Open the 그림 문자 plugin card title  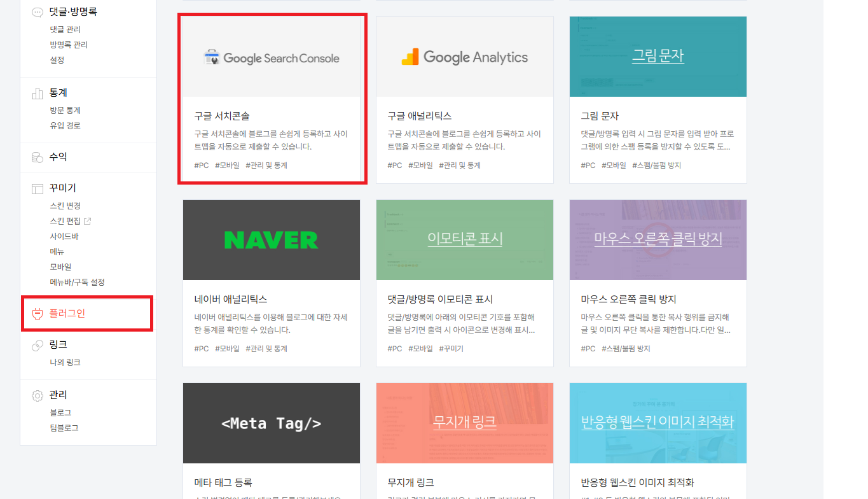(x=600, y=116)
